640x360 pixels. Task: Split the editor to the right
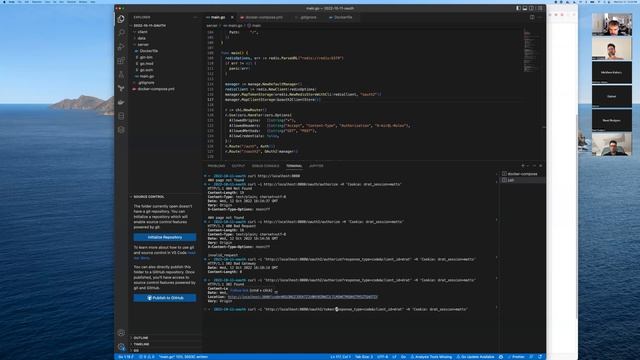[532, 17]
